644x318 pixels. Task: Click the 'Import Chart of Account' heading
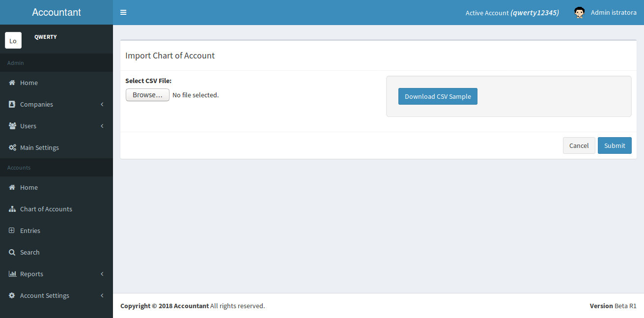170,56
